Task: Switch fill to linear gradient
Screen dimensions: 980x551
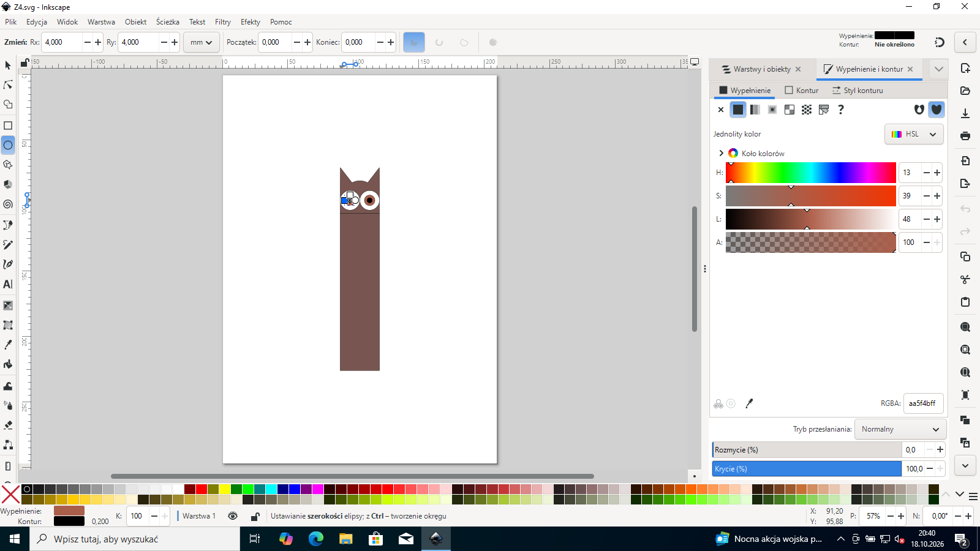Action: click(x=755, y=110)
